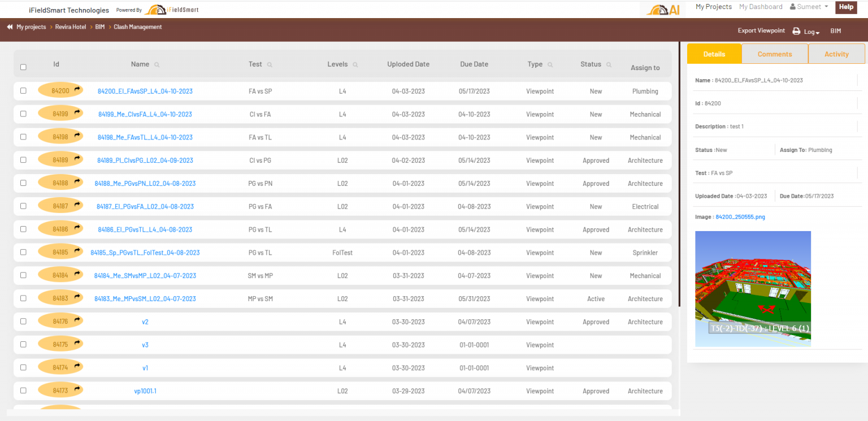868x421 pixels.
Task: Click the printer icon in header bar
Action: [x=796, y=31]
